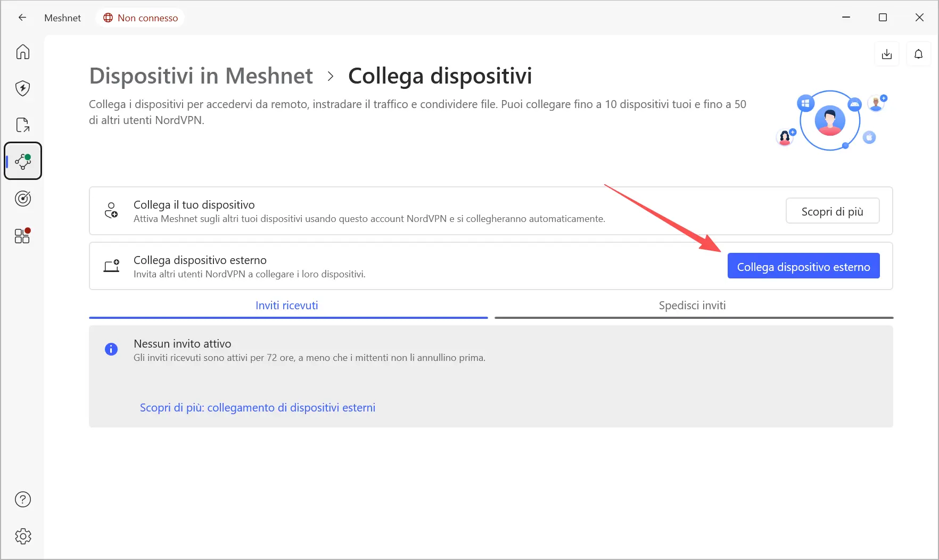Open link about collegamento di dispositivi esterni

click(258, 408)
